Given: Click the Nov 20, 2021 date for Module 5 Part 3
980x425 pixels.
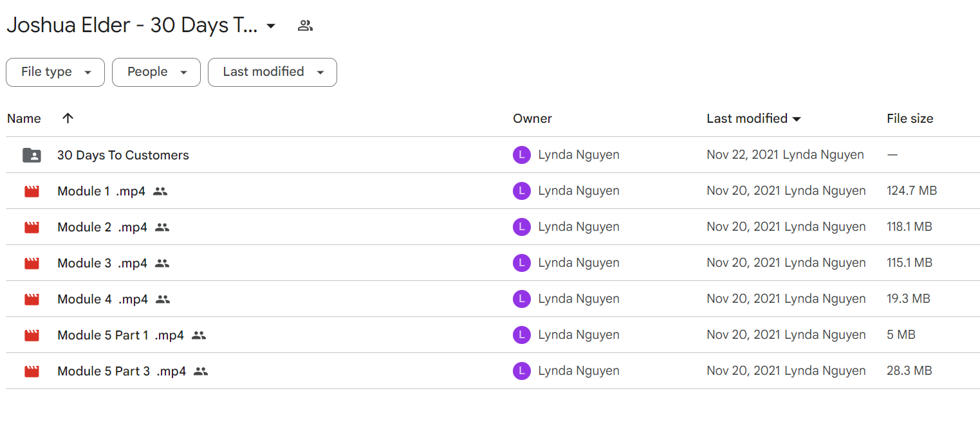Looking at the screenshot, I should (743, 371).
